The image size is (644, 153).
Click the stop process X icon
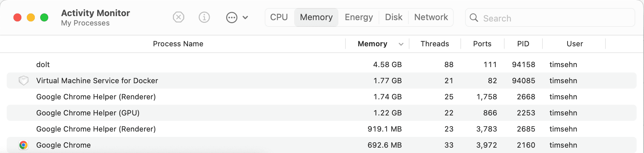(x=179, y=17)
